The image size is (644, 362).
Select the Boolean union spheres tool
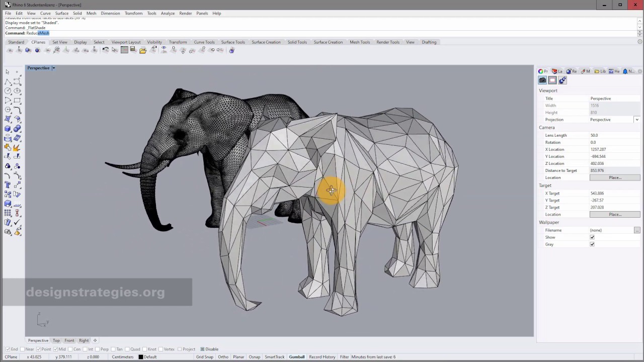click(x=17, y=128)
